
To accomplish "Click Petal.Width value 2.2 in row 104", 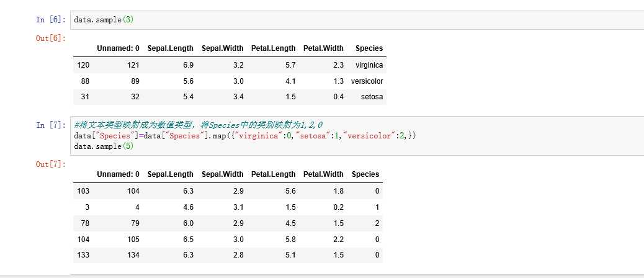I will point(339,239).
